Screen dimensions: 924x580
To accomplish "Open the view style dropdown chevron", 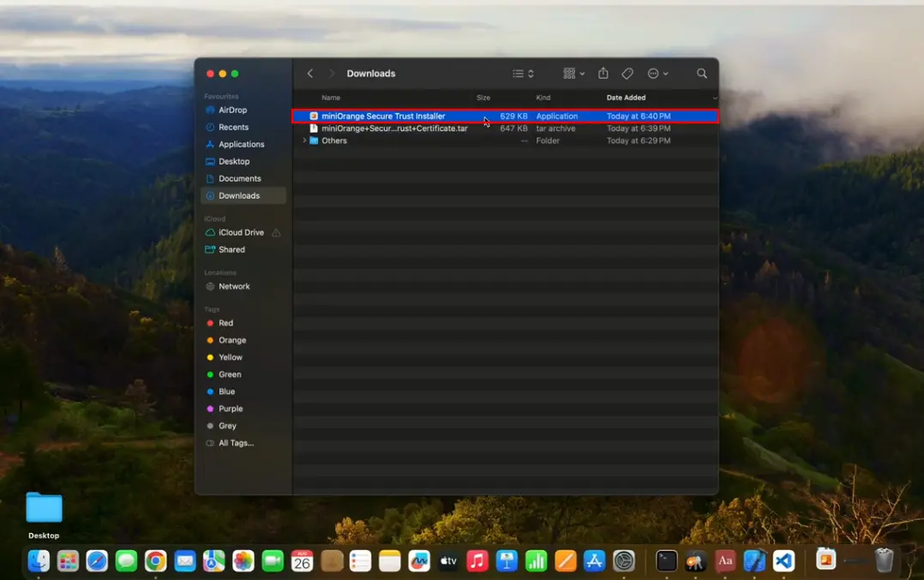I will (530, 74).
